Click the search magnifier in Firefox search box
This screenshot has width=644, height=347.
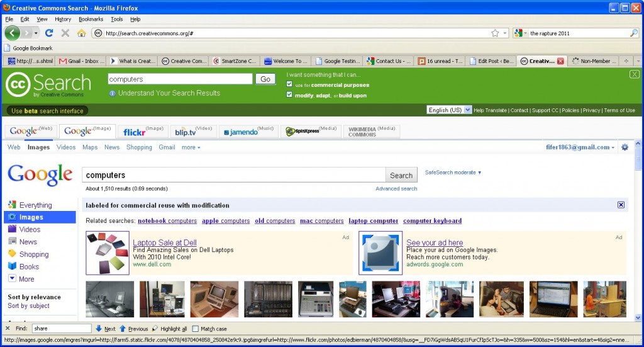tap(634, 33)
